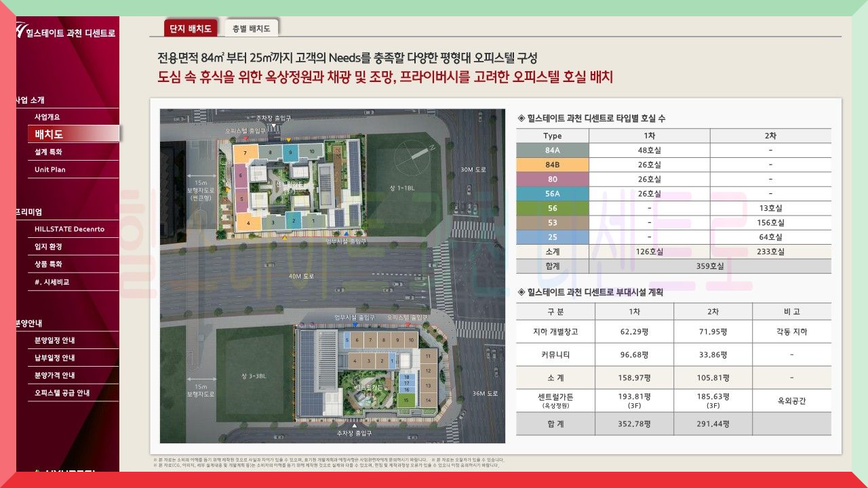868x488 pixels.
Task: Select the 56 type green cell
Action: click(x=552, y=208)
